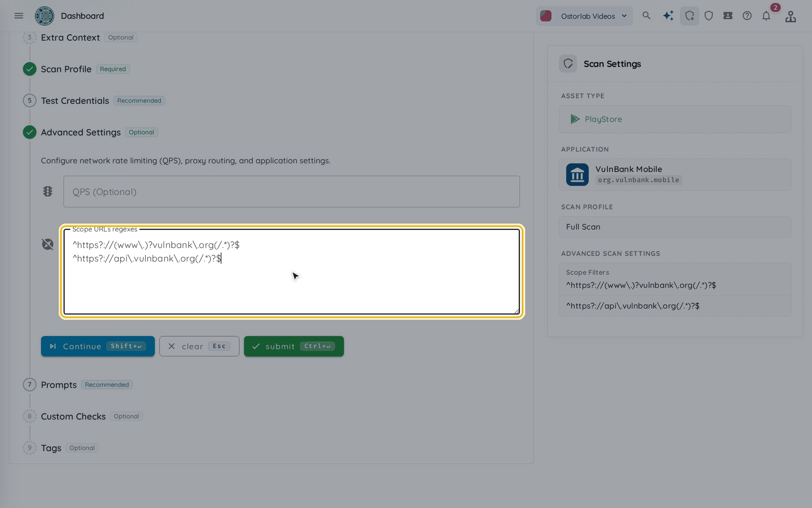Click the VulnBank Mobile app icon
Screen dimensions: 812x508
(577, 174)
